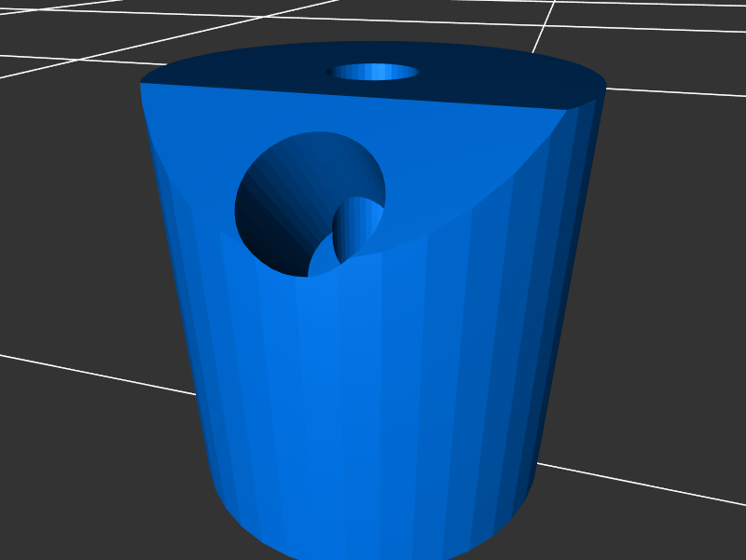Image resolution: width=746 pixels, height=560 pixels.
Task: Click the grid line intersection at upper right
Action: pos(541,25)
